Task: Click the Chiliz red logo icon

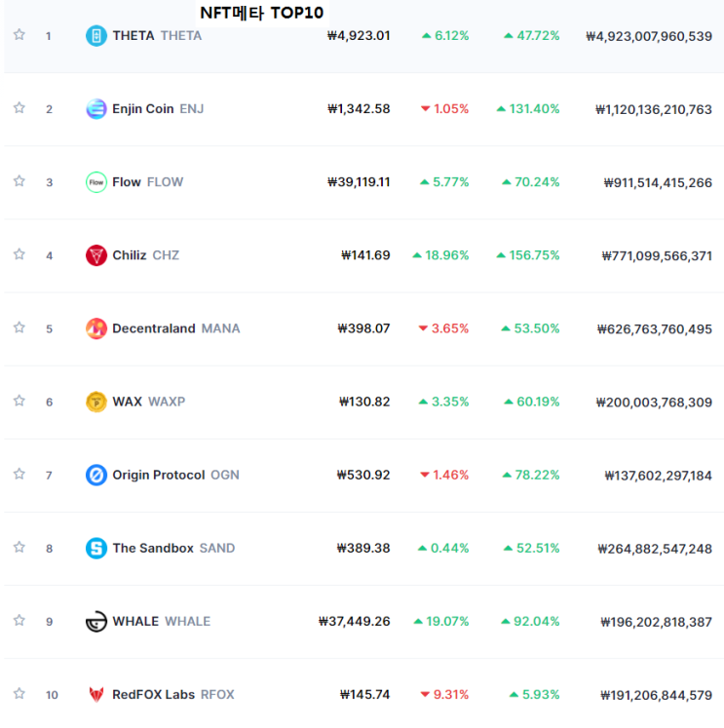Action: pos(96,255)
